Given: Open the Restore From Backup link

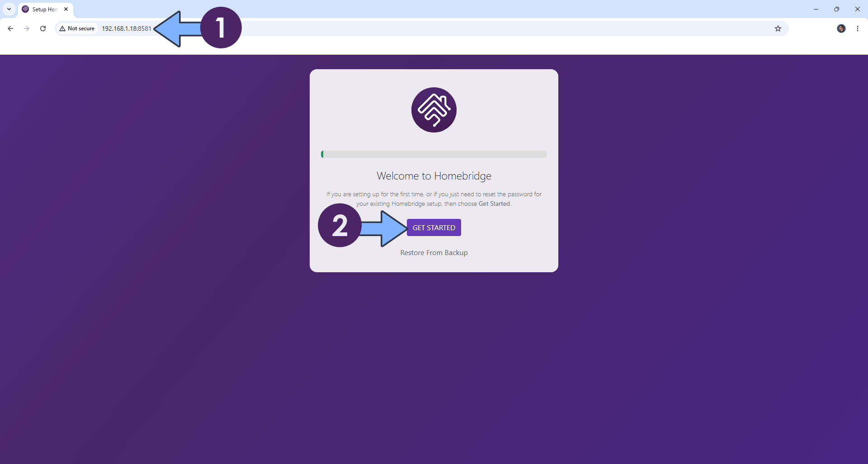Looking at the screenshot, I should [x=434, y=253].
